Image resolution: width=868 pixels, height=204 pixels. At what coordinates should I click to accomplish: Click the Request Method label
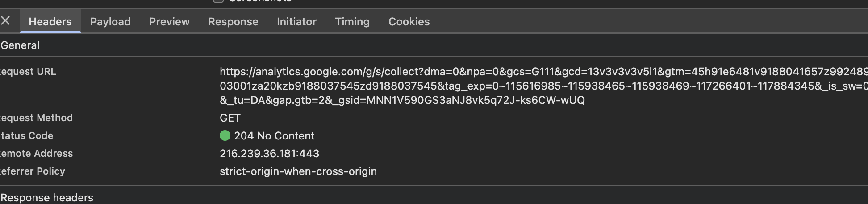click(36, 118)
